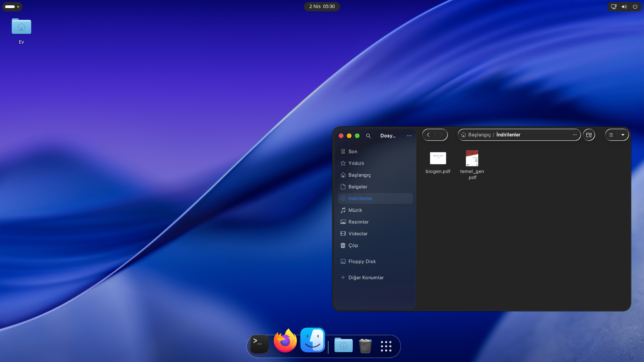Minimize the Files window yellow button
Image resolution: width=644 pixels, height=362 pixels.
coord(349,136)
